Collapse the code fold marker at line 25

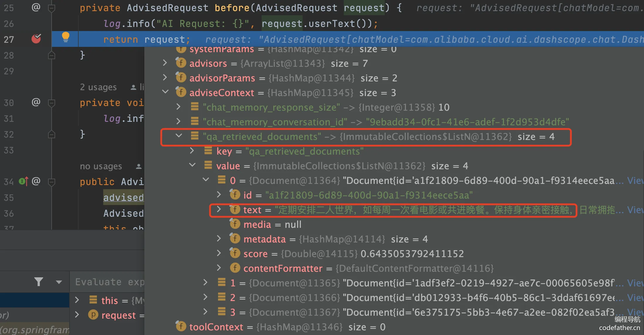(52, 8)
